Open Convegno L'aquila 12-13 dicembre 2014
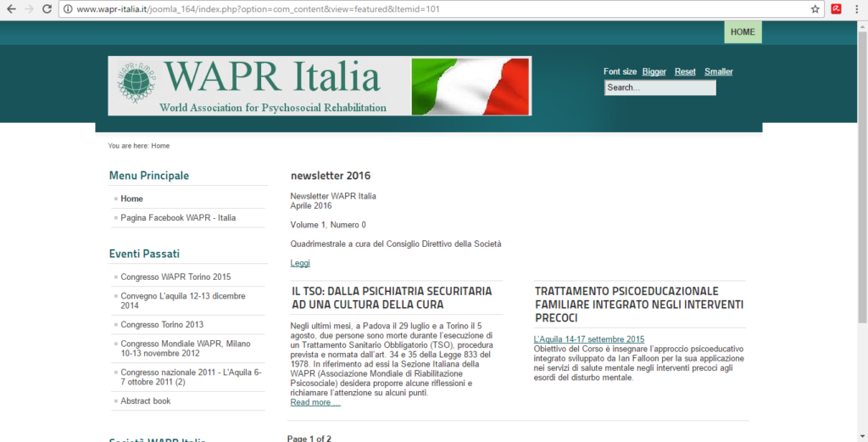The height and width of the screenshot is (442, 868). point(183,301)
